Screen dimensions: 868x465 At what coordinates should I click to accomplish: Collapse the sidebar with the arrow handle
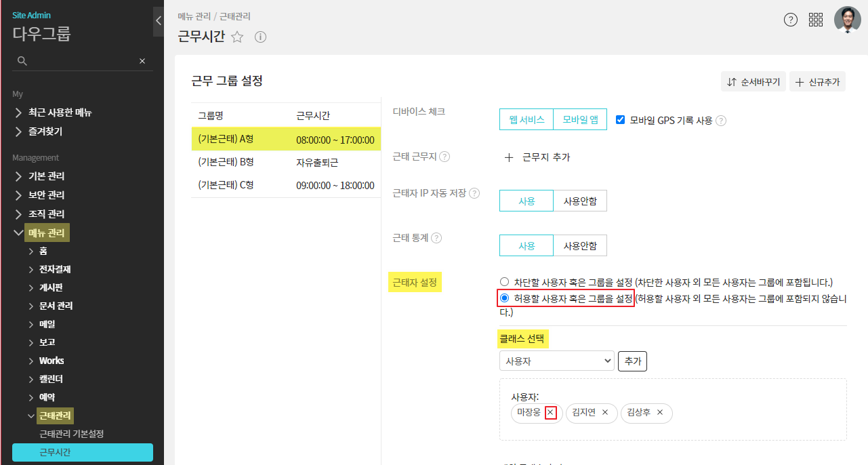tap(158, 20)
